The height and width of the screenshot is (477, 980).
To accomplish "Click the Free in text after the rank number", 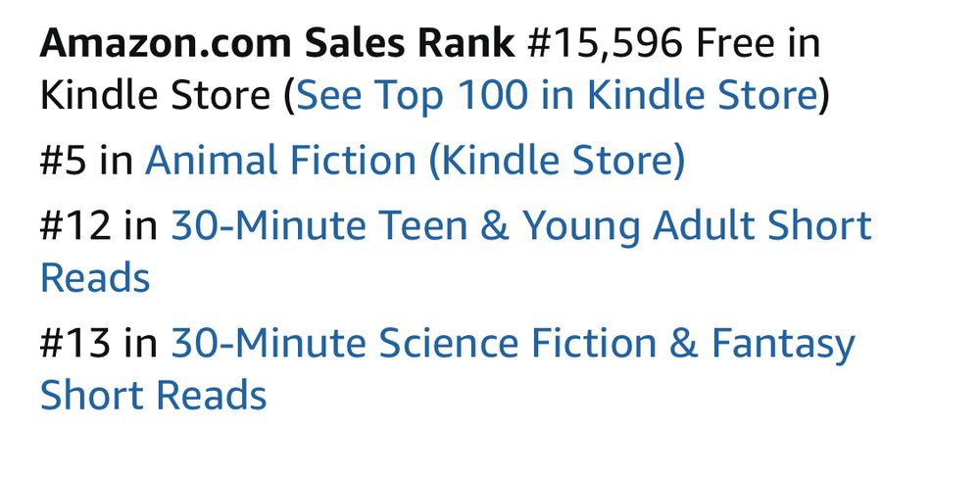I will [758, 43].
